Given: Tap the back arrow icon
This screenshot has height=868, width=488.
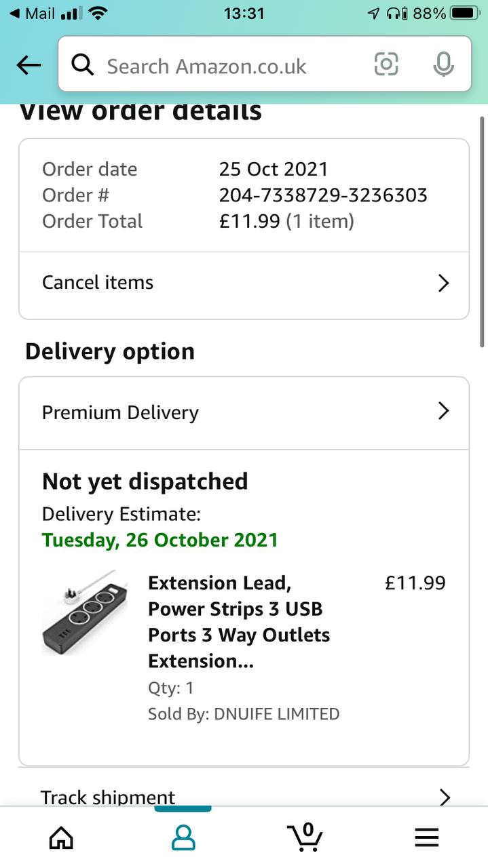Looking at the screenshot, I should click(29, 65).
